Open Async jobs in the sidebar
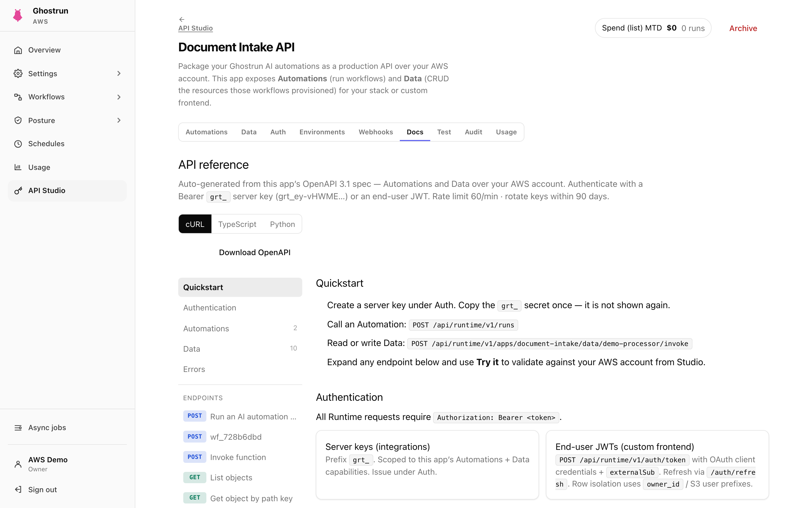This screenshot has height=508, width=812. (67, 428)
